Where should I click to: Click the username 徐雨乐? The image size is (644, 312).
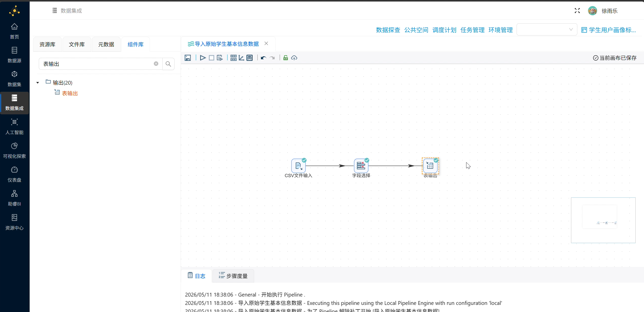pos(609,11)
